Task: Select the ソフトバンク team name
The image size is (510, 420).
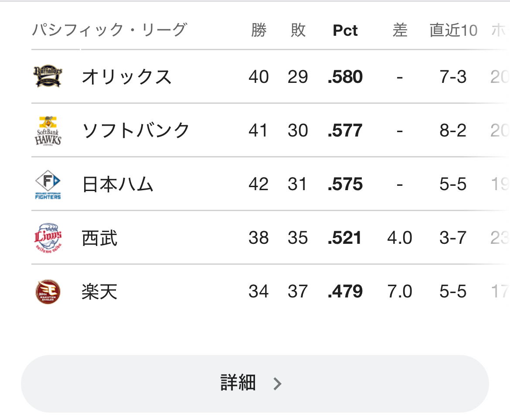Action: (136, 130)
